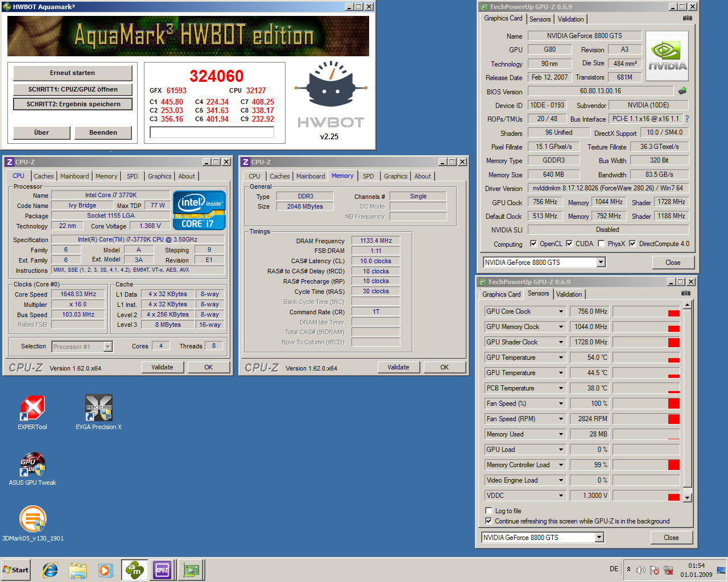Click the Beenden button in Aquamark
Viewport: 728px width, 582px height.
(103, 132)
